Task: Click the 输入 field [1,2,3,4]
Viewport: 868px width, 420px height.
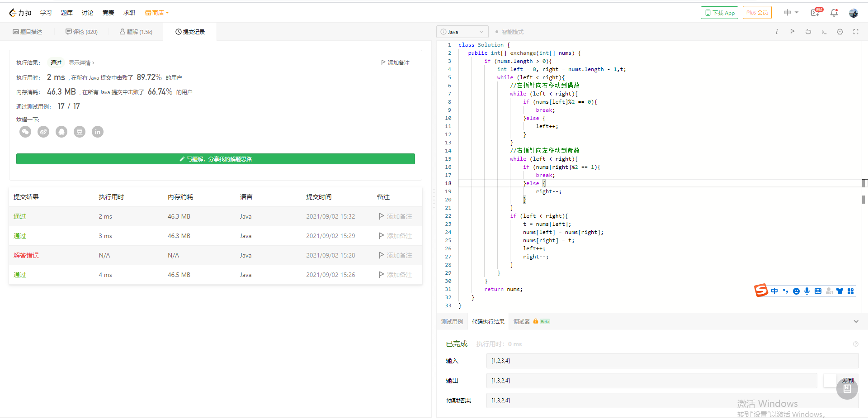Action: point(672,361)
